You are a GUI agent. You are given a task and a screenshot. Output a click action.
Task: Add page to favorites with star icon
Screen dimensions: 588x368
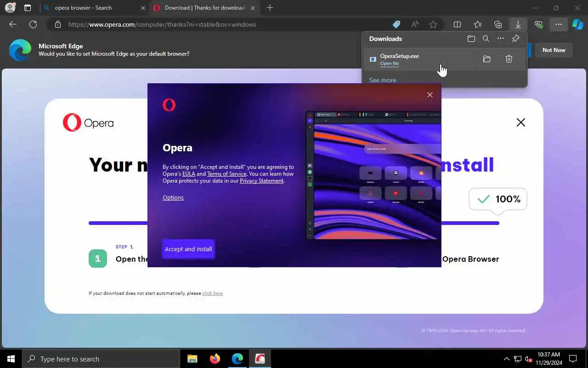tap(433, 24)
